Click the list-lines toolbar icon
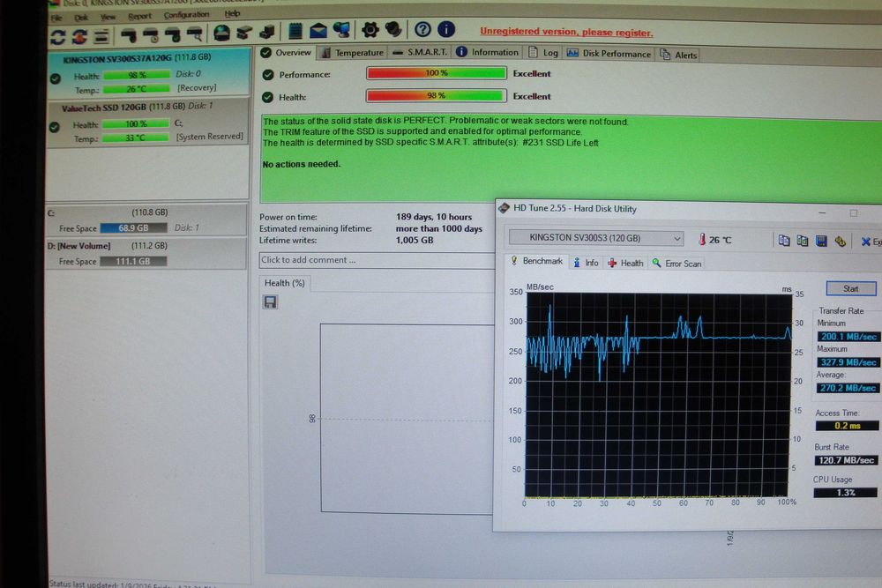Image resolution: width=882 pixels, height=588 pixels. pos(101,37)
